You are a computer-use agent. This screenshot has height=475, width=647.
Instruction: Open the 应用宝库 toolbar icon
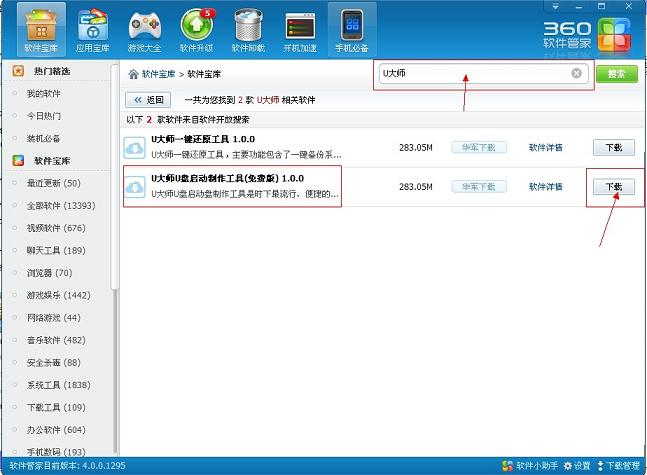93,30
